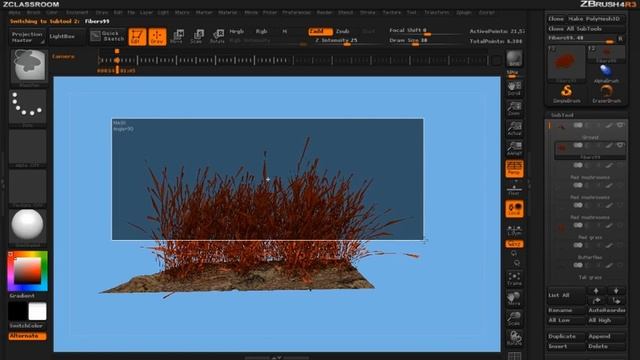Activate Draw mode button

[x=157, y=37]
